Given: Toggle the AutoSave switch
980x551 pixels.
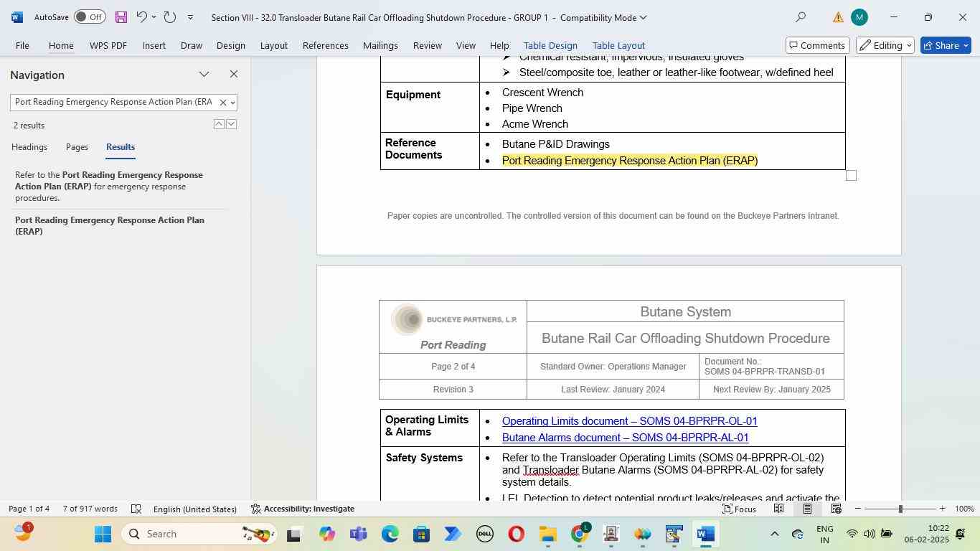Looking at the screenshot, I should [x=90, y=17].
